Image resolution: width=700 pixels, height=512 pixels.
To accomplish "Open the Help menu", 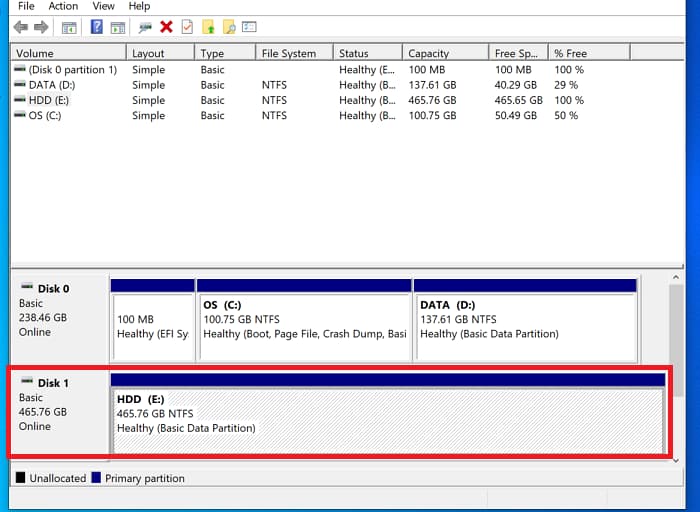I will 139,6.
